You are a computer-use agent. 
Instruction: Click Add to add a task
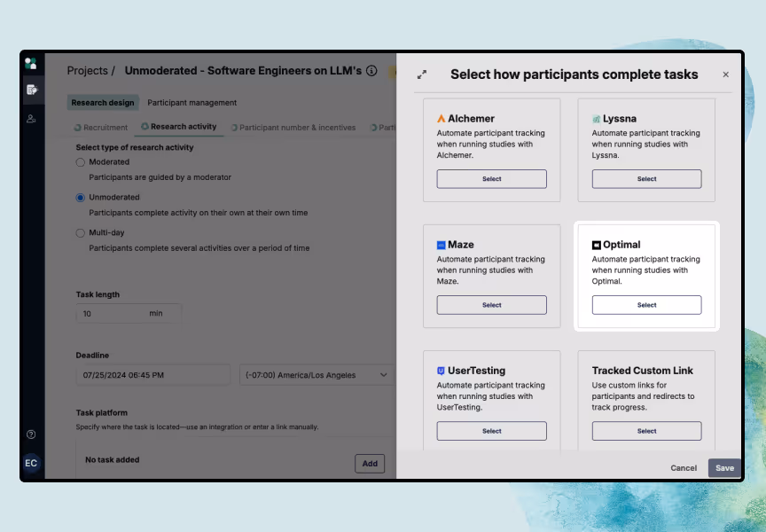coord(370,464)
